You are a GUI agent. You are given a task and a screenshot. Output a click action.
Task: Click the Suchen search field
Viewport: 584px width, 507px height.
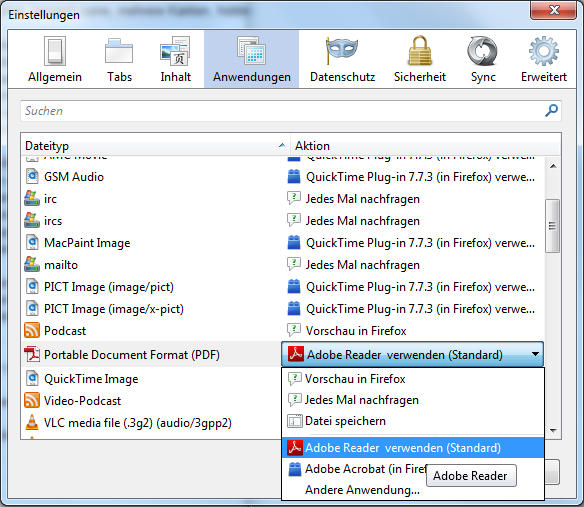click(x=291, y=111)
